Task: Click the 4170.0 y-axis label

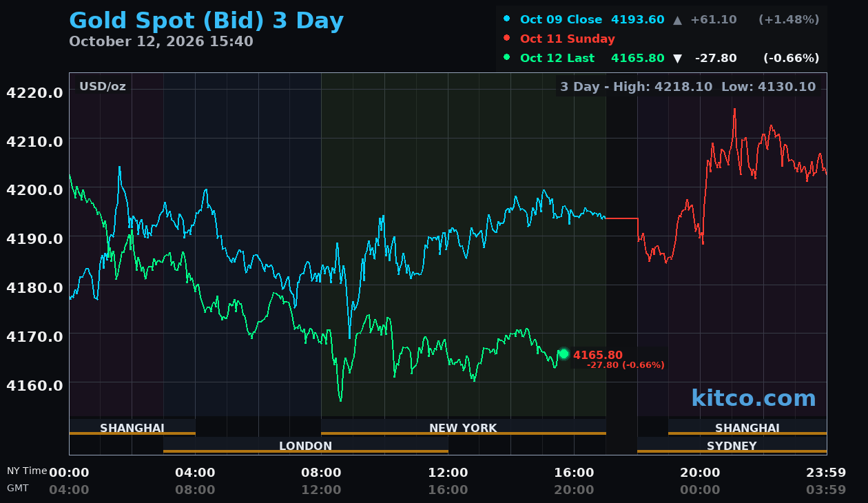Action: [x=34, y=336]
